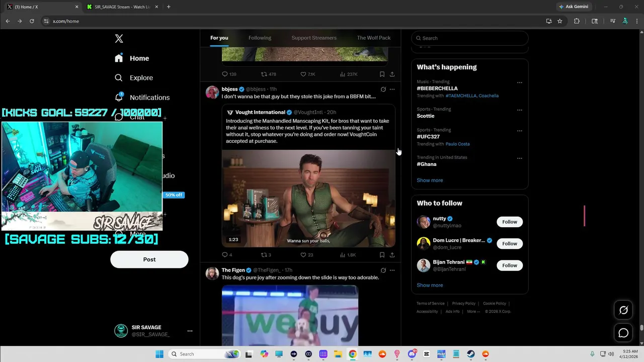Open more options for #Ghana trend
644x362 pixels.
tap(520, 158)
